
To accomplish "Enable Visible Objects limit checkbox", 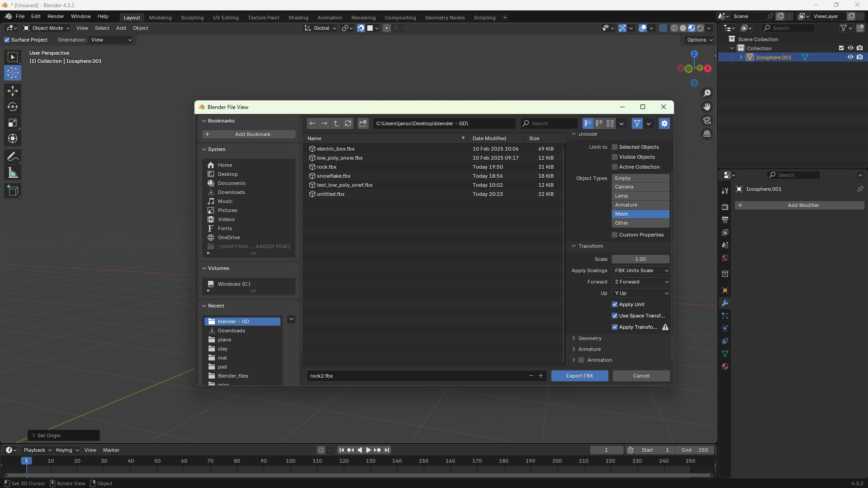I will tap(615, 157).
